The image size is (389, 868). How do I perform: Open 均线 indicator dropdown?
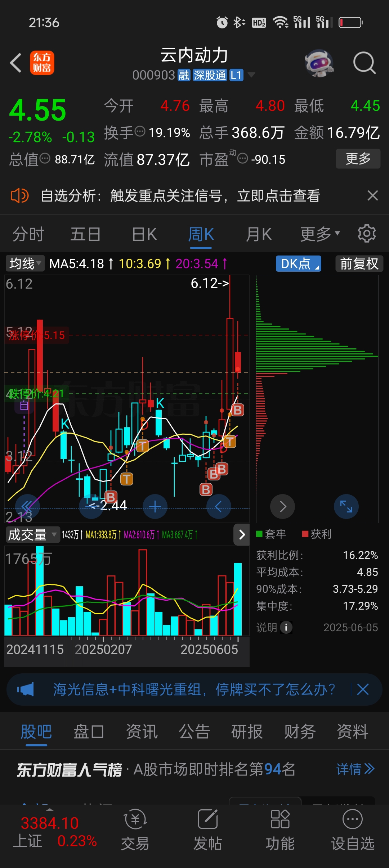click(25, 263)
